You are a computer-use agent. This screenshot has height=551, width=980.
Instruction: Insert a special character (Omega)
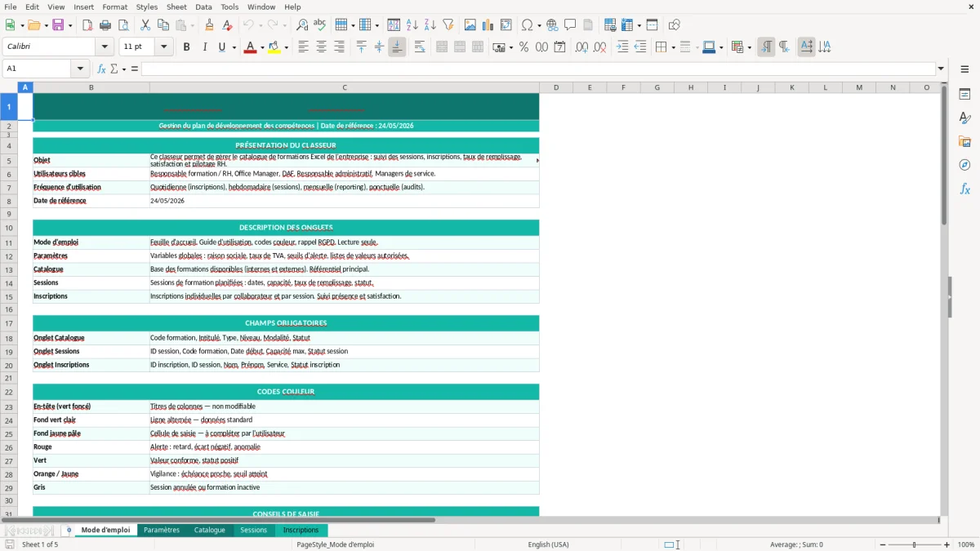coord(527,25)
